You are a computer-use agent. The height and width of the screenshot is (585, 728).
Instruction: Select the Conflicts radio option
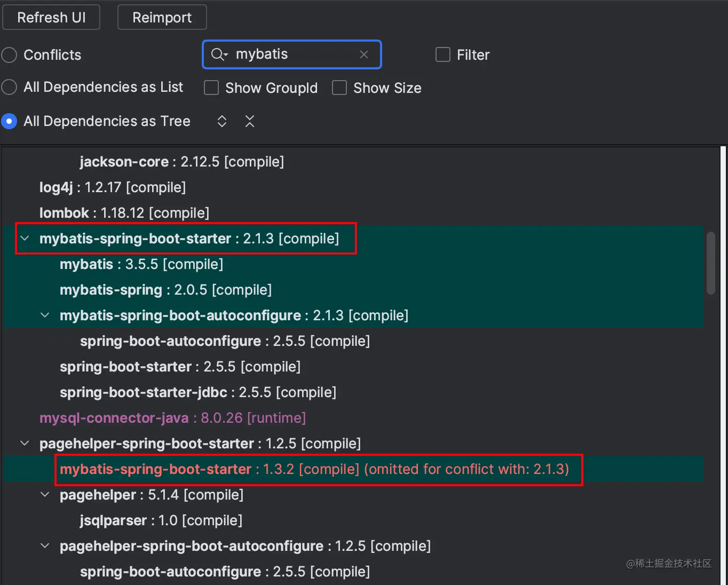tap(9, 55)
